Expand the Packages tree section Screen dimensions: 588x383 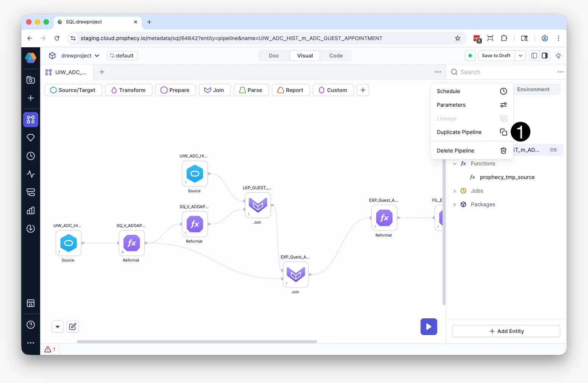455,204
